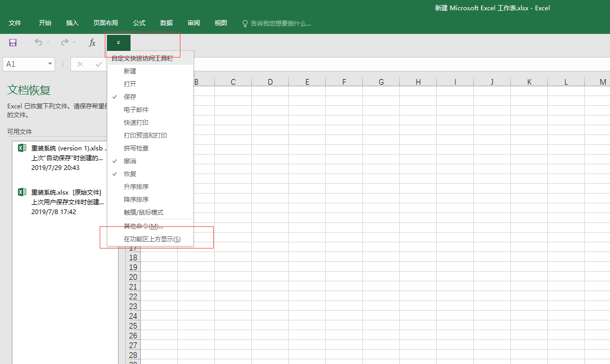Select column E header
This screenshot has height=364, width=610.
pos(307,82)
